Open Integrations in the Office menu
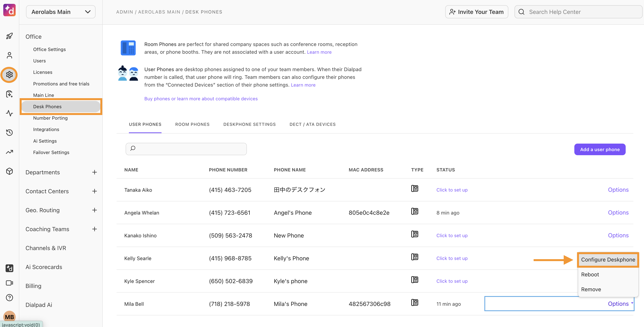The width and height of the screenshot is (644, 327). click(46, 129)
